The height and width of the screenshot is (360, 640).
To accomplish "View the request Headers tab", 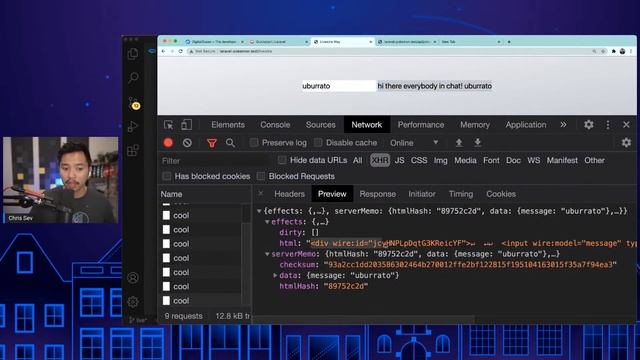I will 289,194.
